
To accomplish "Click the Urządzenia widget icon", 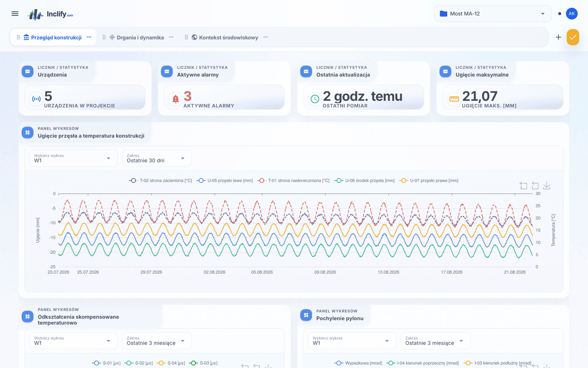I will [28, 71].
